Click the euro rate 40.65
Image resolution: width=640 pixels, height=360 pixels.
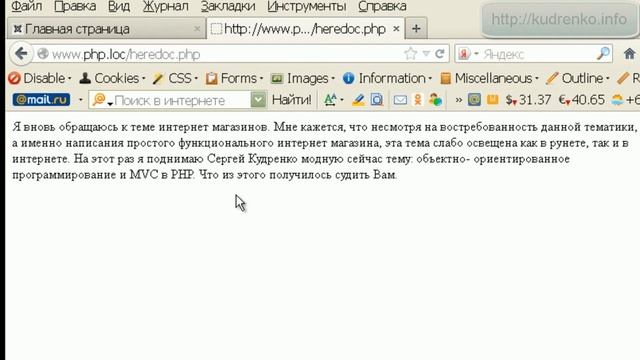pos(582,100)
